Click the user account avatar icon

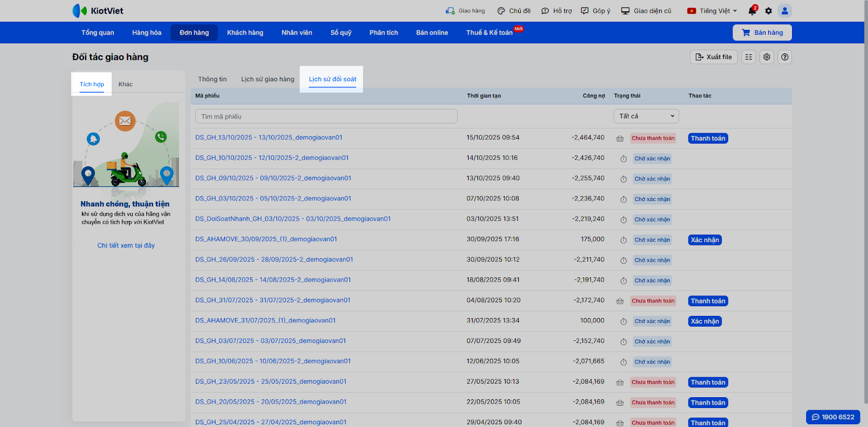784,11
